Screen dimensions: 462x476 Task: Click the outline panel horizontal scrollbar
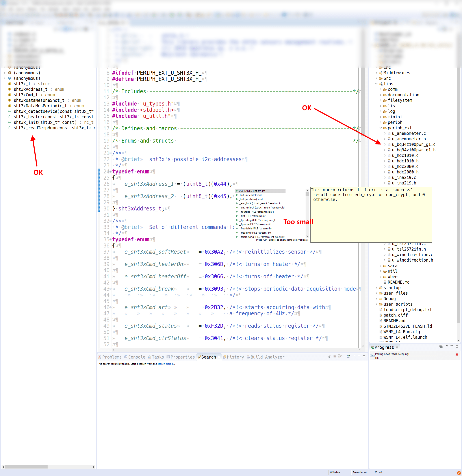(x=26, y=467)
